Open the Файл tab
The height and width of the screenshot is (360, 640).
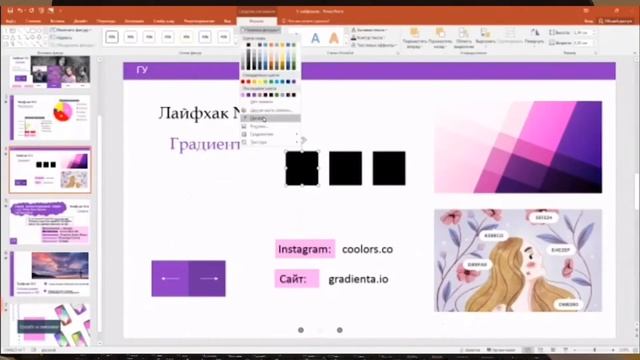(10, 21)
